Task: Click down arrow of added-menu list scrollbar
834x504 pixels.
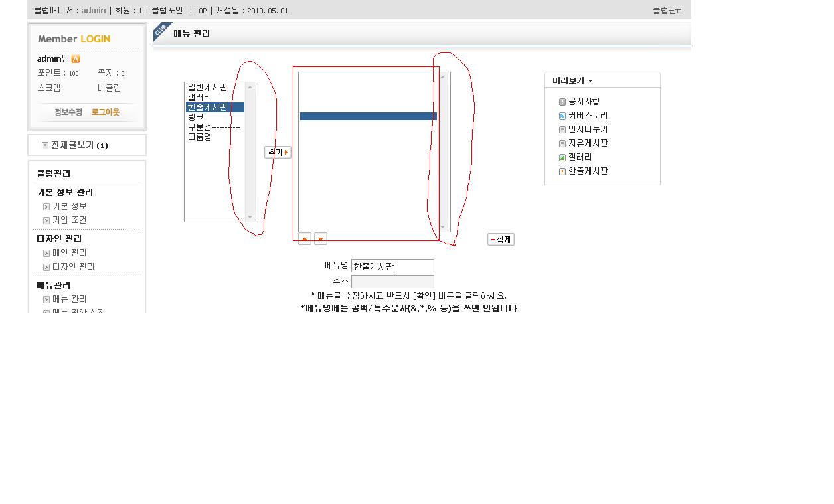Action: [x=443, y=227]
